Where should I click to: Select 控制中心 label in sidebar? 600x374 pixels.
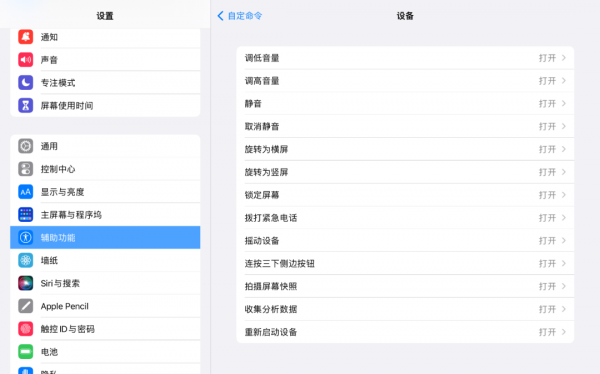tap(58, 169)
